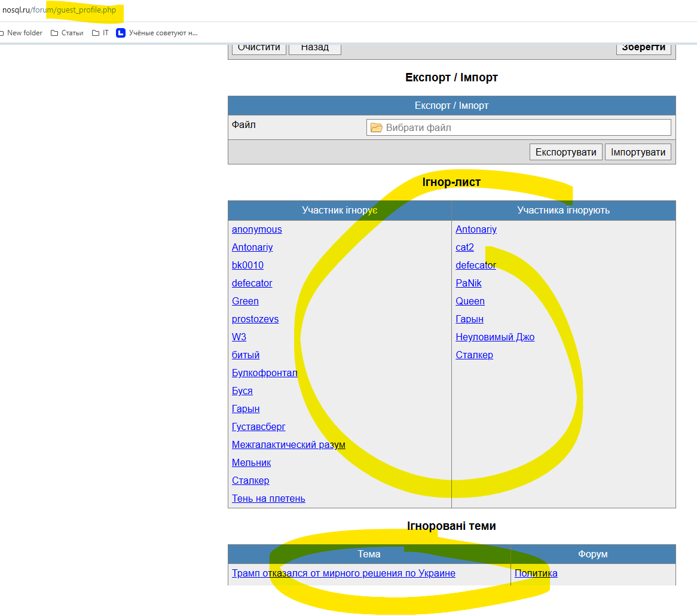697x616 pixels.
Task: Open the Учёные советуют bookmark
Action: point(157,33)
